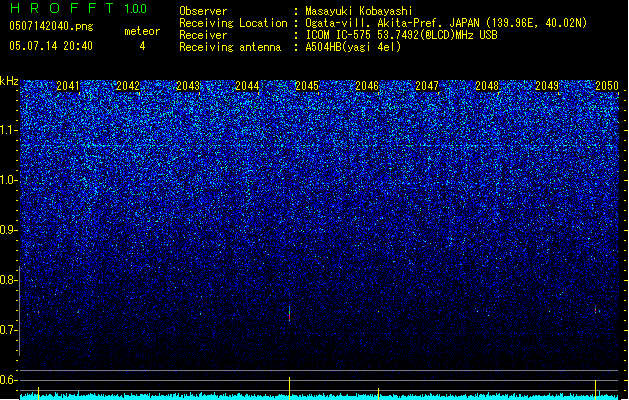Click the 'Observer' label
This screenshot has width=629, height=400.
(x=203, y=11)
